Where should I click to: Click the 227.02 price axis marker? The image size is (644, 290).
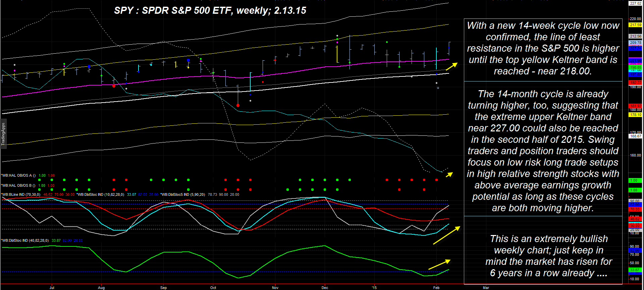coord(635,3)
